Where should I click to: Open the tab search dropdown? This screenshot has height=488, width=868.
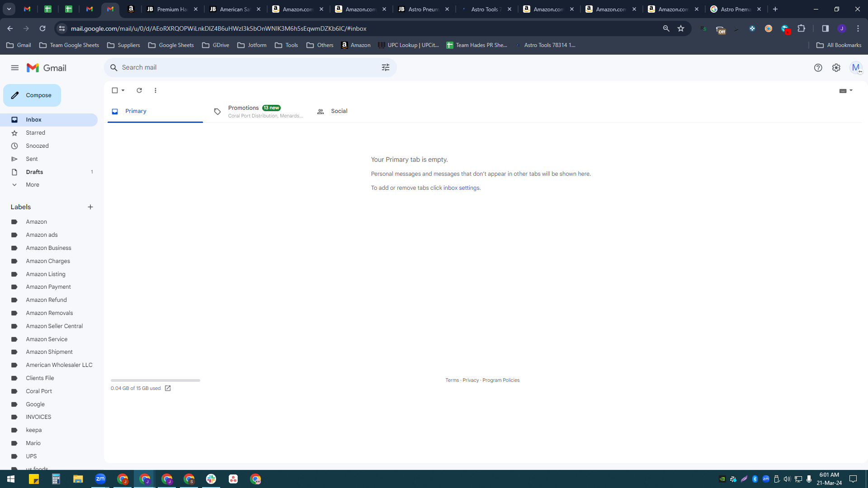[x=9, y=9]
